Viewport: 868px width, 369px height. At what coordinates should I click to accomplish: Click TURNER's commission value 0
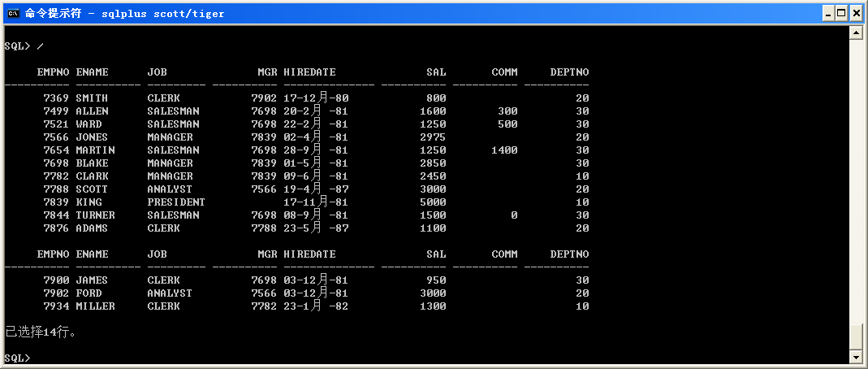pyautogui.click(x=514, y=215)
